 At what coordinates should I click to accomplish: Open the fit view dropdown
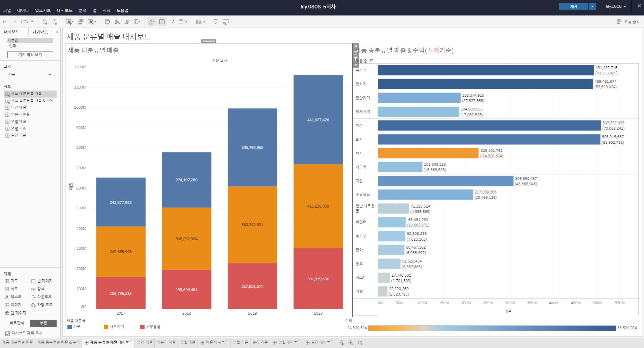183,22
